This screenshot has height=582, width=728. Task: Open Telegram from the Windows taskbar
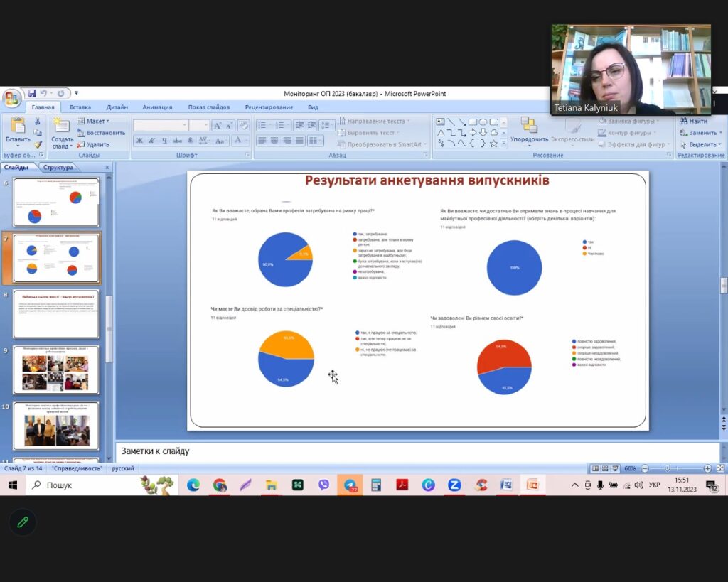[350, 485]
